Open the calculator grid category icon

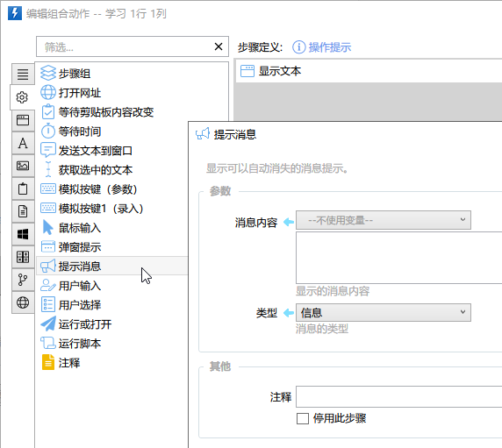click(23, 257)
